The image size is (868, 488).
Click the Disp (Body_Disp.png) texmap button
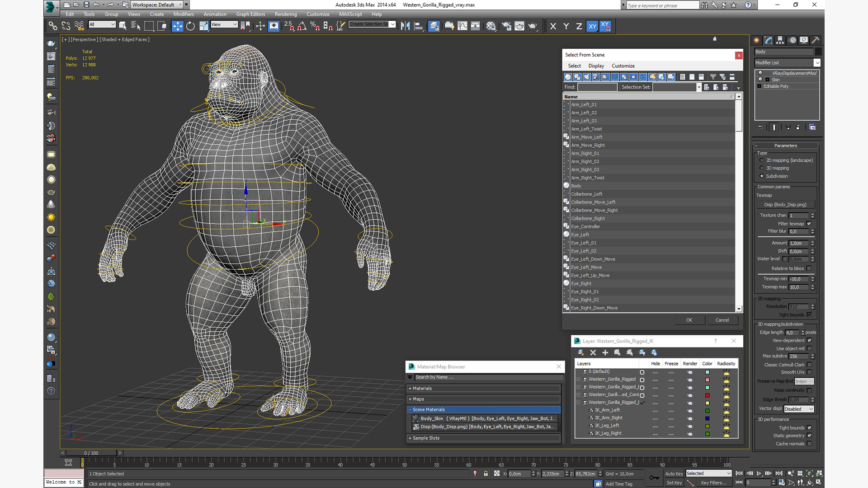tap(785, 205)
